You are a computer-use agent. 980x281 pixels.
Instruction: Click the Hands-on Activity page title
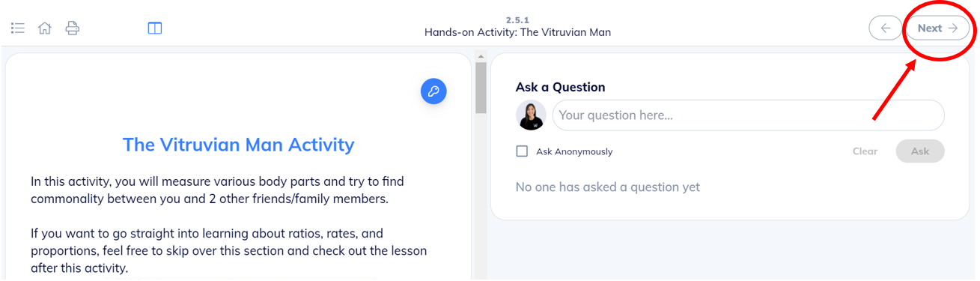[x=517, y=32]
